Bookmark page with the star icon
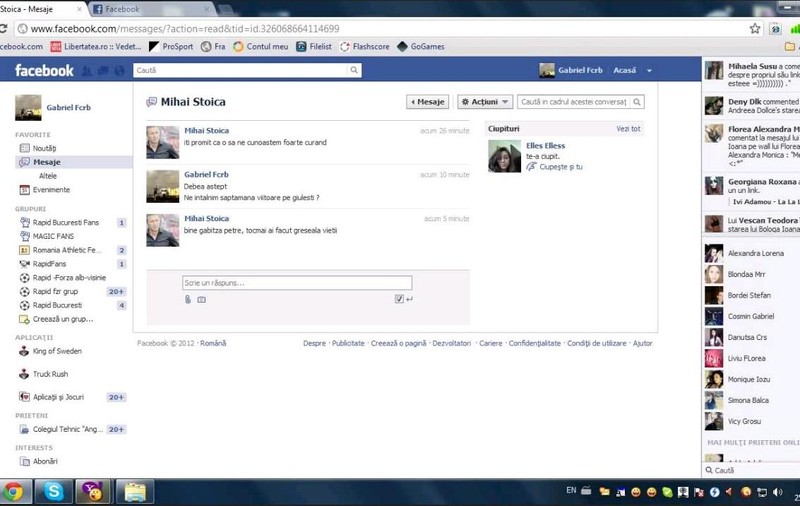Viewport: 800px width, 506px height. click(755, 29)
